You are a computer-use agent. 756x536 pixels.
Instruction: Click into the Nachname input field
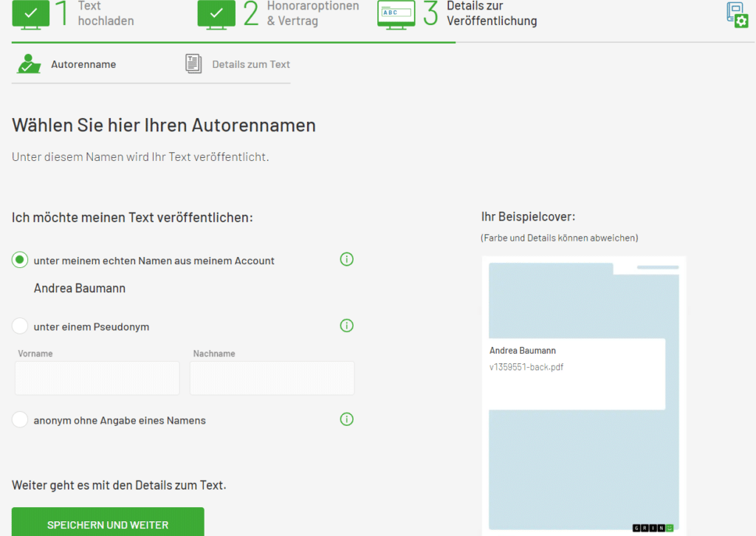(272, 378)
